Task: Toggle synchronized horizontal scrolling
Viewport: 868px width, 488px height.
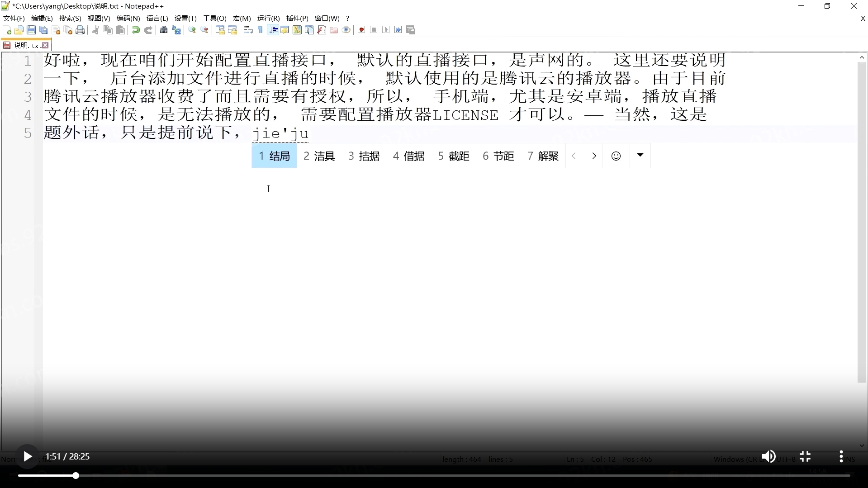Action: (x=232, y=30)
